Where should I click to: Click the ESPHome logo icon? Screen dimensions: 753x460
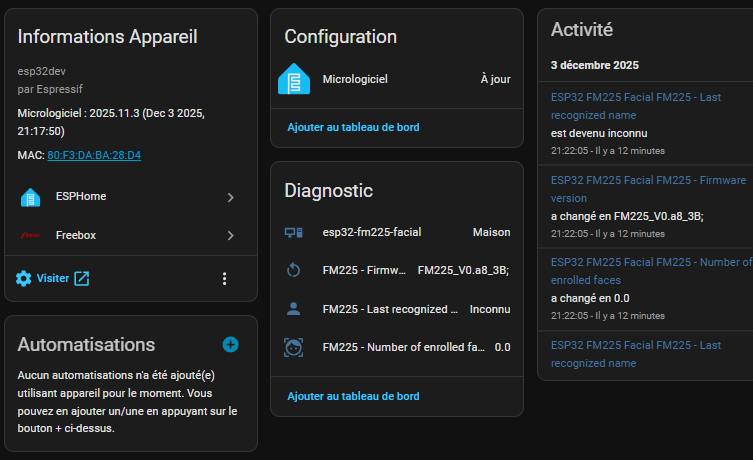tap(30, 197)
